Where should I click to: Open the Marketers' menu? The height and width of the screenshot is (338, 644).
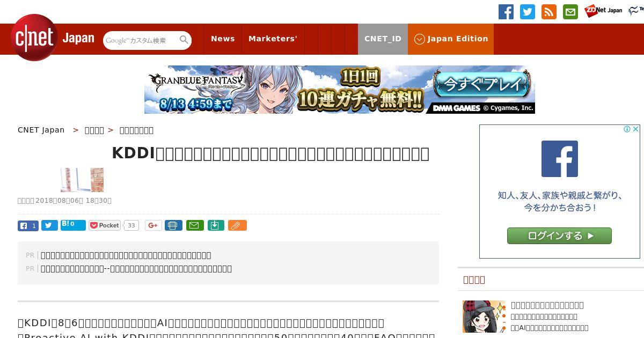click(273, 39)
